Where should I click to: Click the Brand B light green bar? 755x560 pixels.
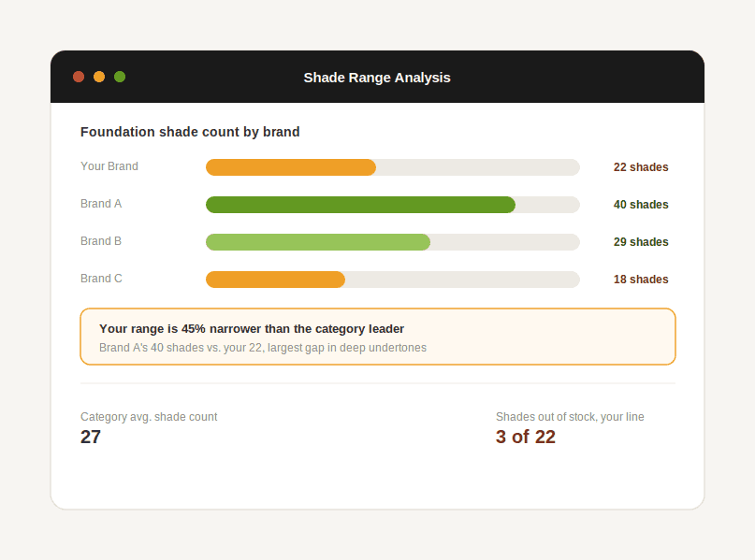point(318,242)
